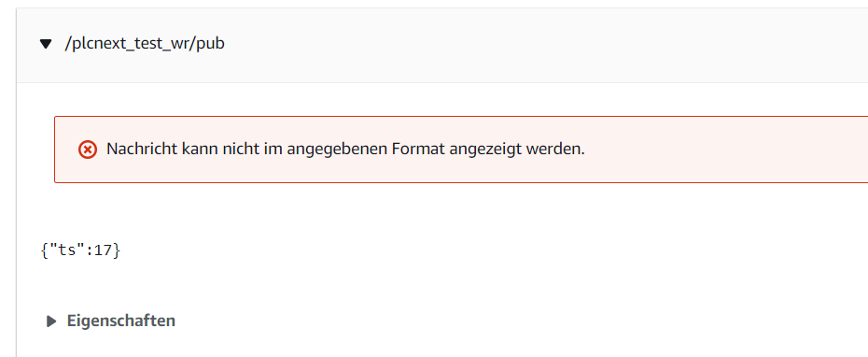Click the {"ts":17} message payload
The height and width of the screenshot is (357, 868).
point(80,250)
